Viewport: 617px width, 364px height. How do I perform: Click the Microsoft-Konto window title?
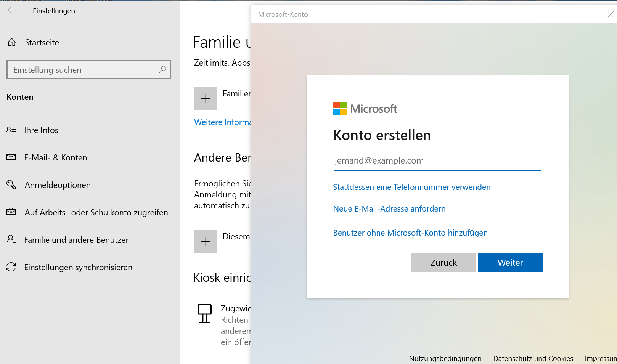pos(283,14)
